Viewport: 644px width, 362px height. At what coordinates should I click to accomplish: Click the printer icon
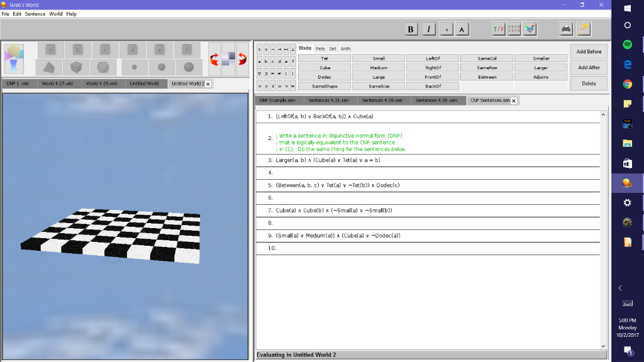[566, 29]
